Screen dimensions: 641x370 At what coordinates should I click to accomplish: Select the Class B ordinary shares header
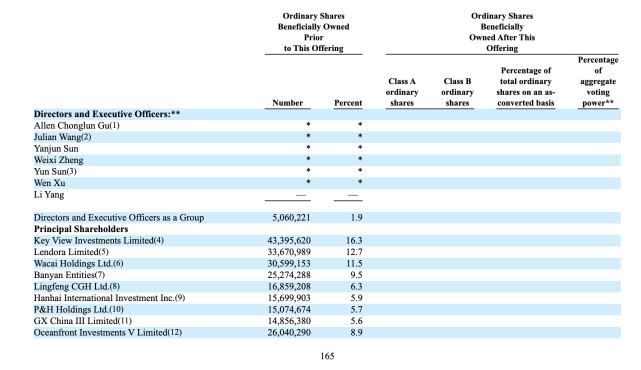click(x=457, y=92)
